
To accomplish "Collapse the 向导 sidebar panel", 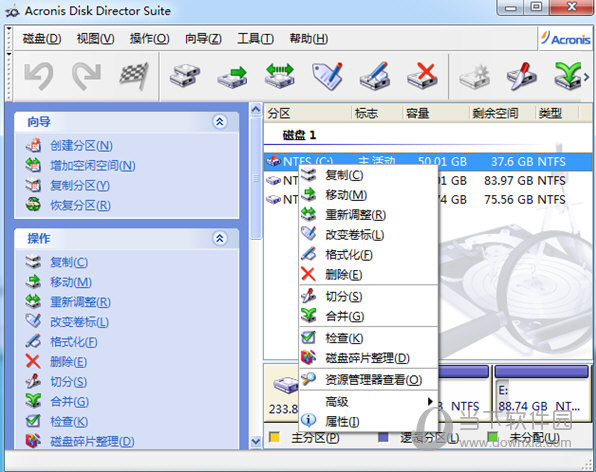I will (220, 122).
